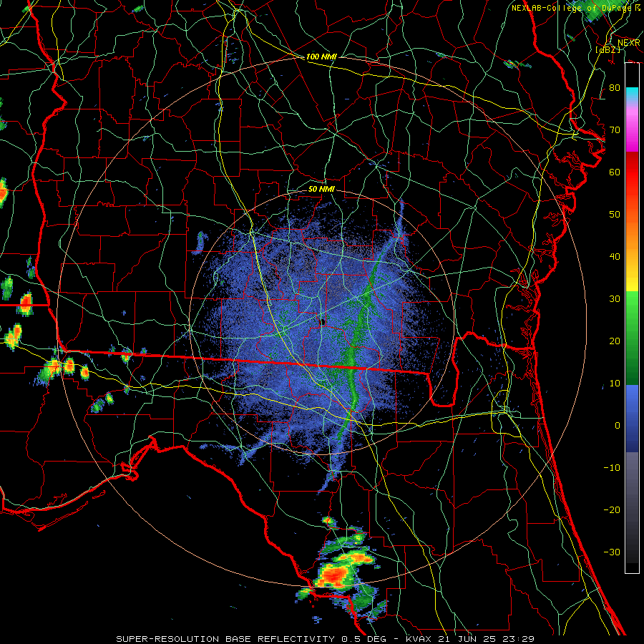
Task: Click the 70 value on the color scale
Action: tap(615, 130)
